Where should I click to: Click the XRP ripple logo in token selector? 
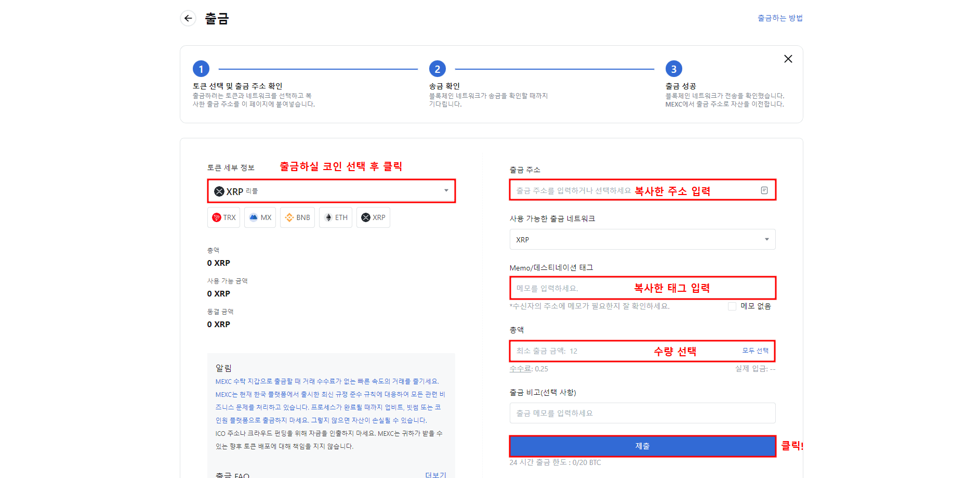click(220, 191)
